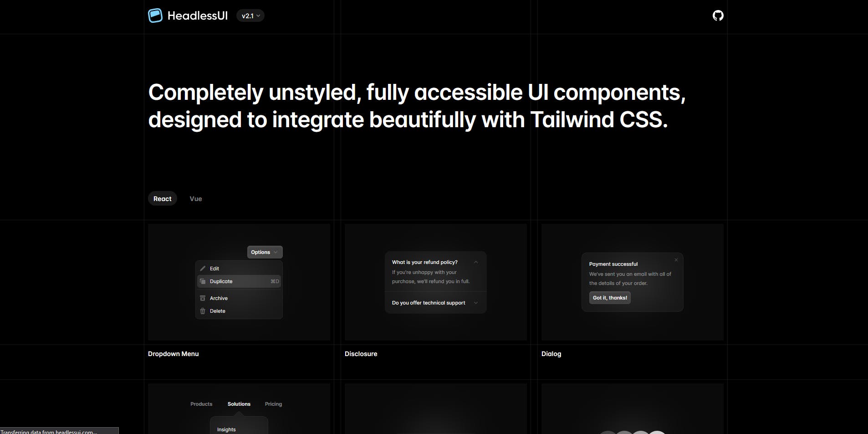Click the ⌘D shortcut label

pyautogui.click(x=275, y=281)
